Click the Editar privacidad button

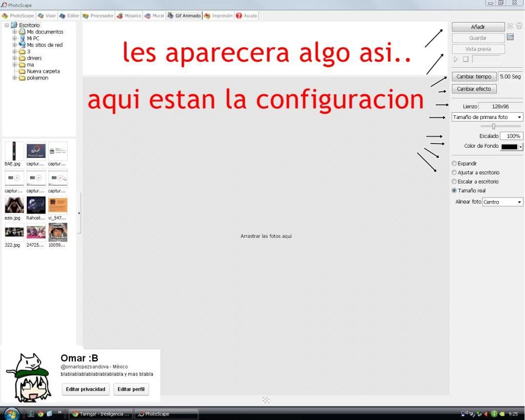point(86,389)
